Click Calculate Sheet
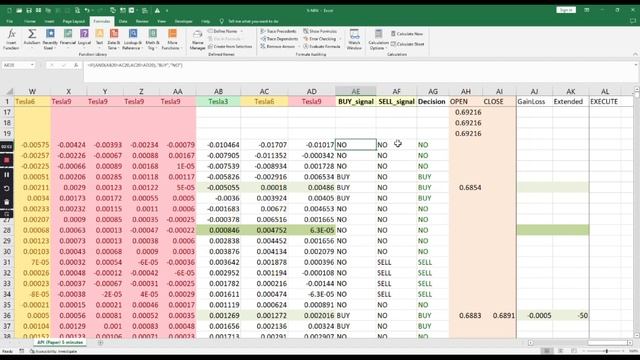This screenshot has width=640, height=360. 407,44
